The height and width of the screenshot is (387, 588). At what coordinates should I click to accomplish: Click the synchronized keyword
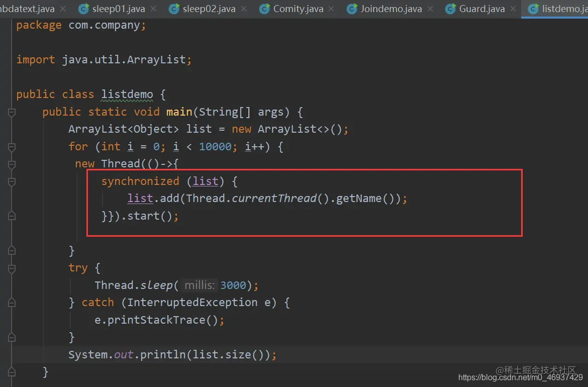coord(140,181)
